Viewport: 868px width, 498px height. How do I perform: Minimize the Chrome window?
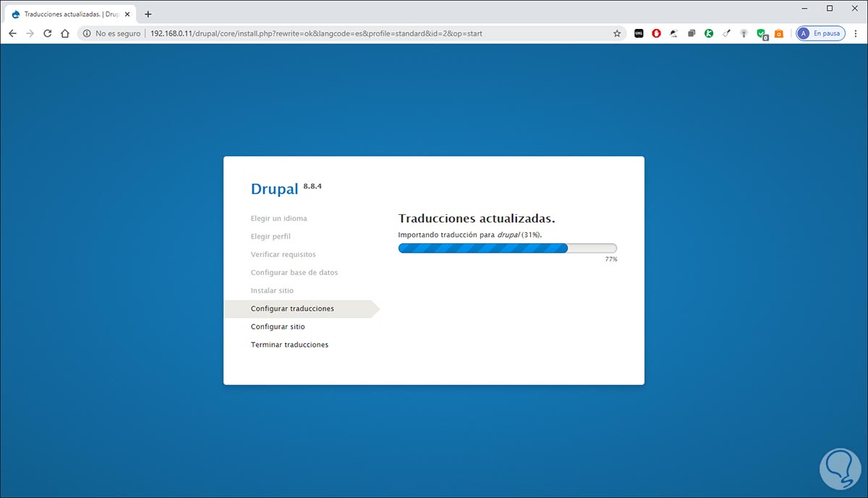(x=804, y=8)
